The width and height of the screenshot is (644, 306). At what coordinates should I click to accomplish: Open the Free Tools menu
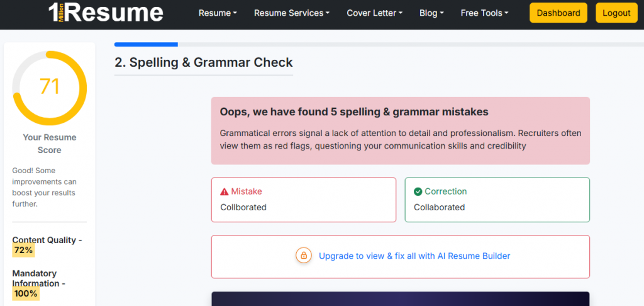click(x=484, y=13)
